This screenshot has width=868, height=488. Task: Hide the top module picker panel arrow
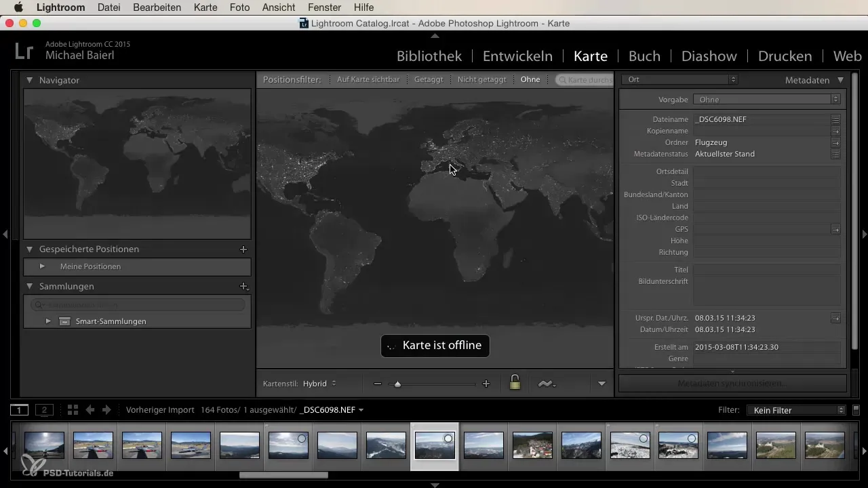point(435,35)
